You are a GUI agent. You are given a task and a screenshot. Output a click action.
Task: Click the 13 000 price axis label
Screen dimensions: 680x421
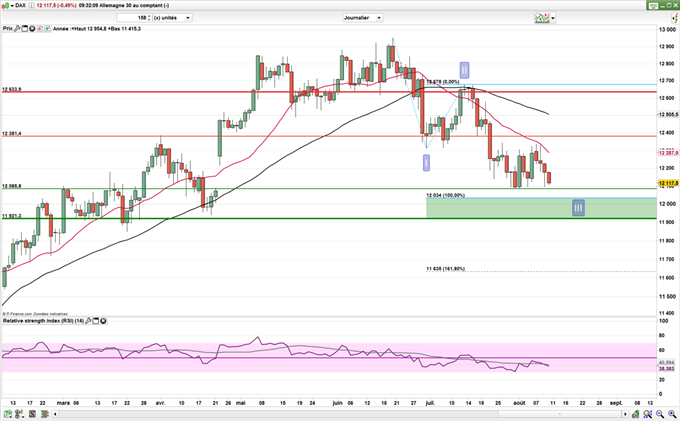pos(667,29)
